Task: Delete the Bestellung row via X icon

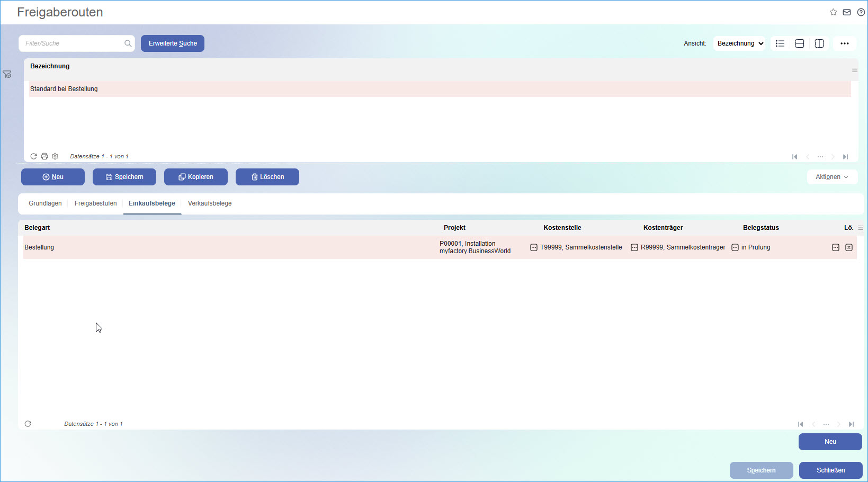Action: (849, 247)
